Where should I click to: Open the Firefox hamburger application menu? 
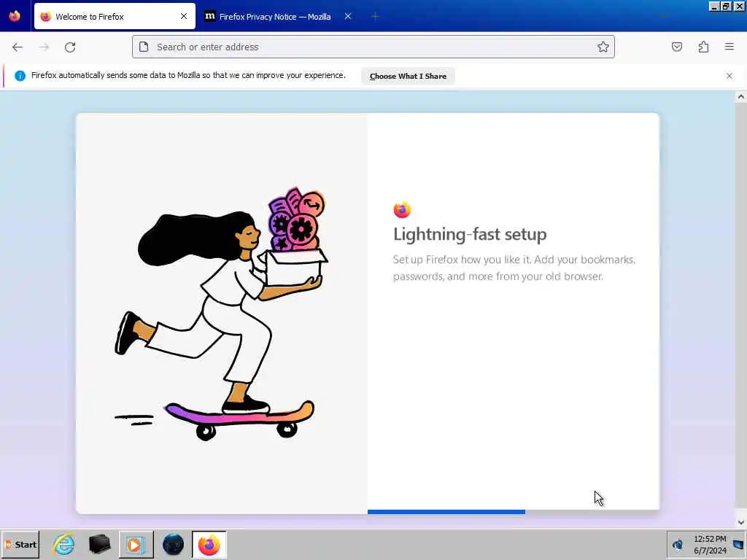tap(729, 47)
